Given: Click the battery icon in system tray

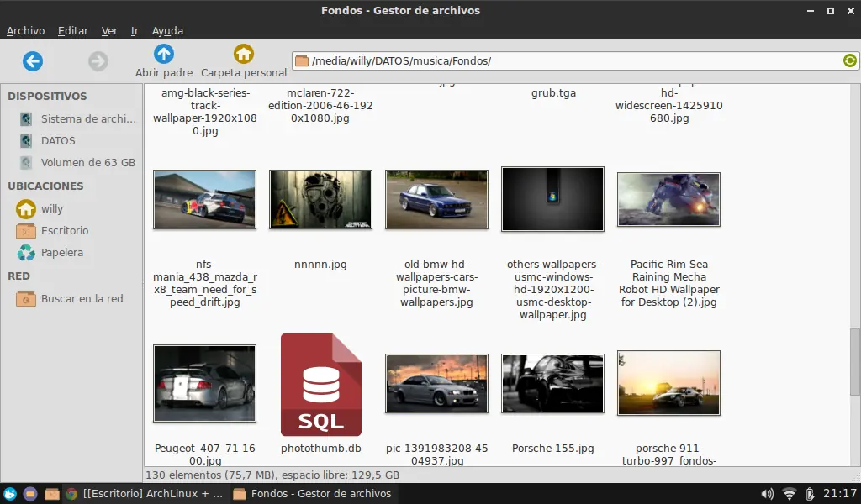Looking at the screenshot, I should tap(809, 494).
